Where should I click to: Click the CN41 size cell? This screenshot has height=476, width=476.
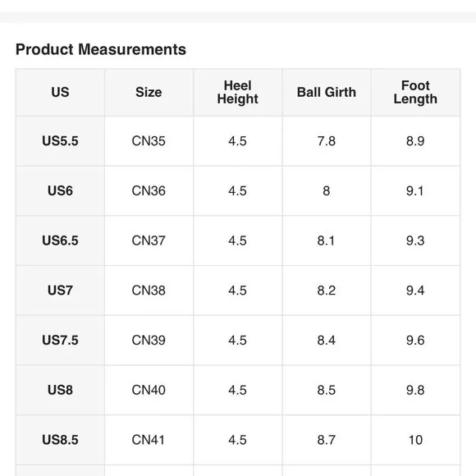click(x=149, y=440)
